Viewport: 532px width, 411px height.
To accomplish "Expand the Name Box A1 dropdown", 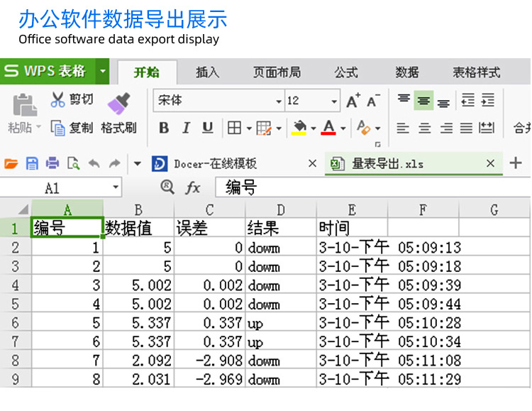I will pos(116,187).
